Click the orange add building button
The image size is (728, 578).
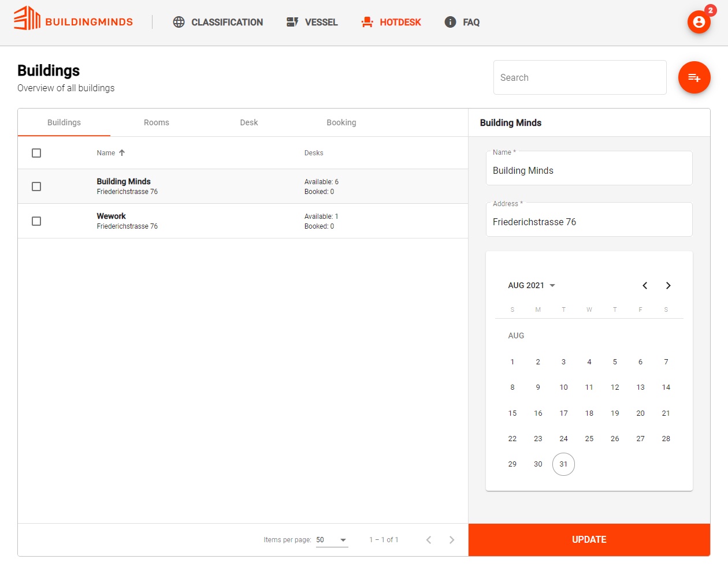point(694,77)
